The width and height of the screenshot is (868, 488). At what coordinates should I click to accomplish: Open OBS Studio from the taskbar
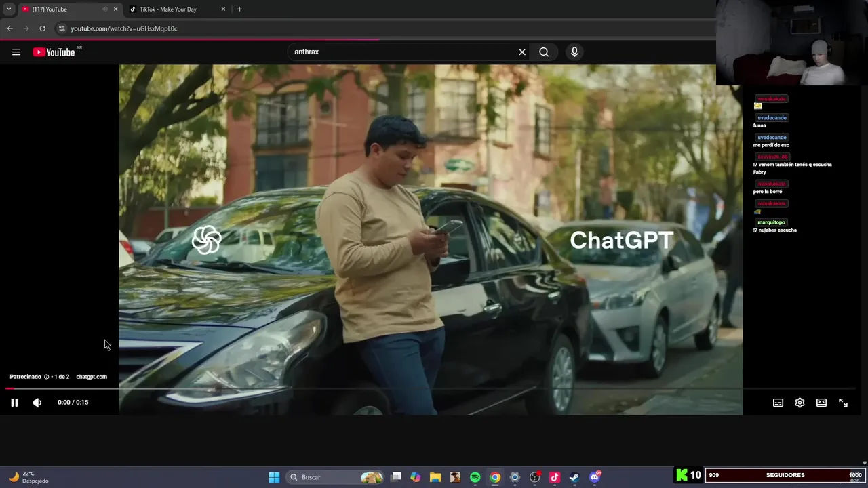point(535,477)
